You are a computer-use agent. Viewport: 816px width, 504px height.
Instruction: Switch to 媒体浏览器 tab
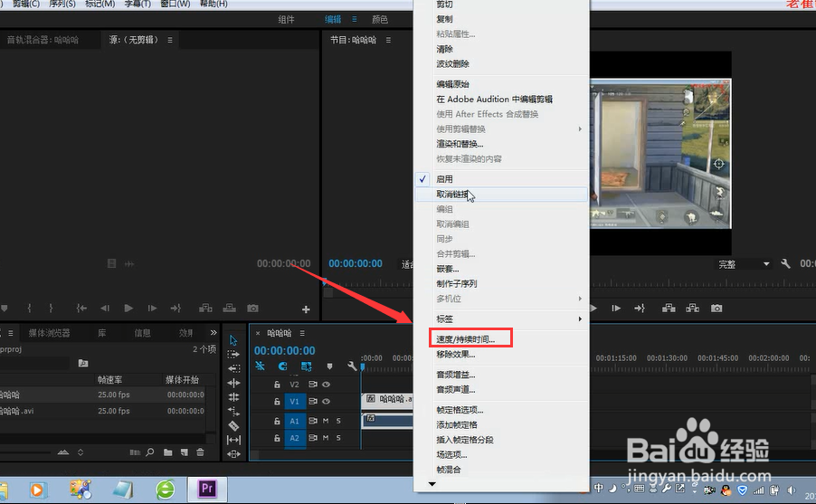50,333
